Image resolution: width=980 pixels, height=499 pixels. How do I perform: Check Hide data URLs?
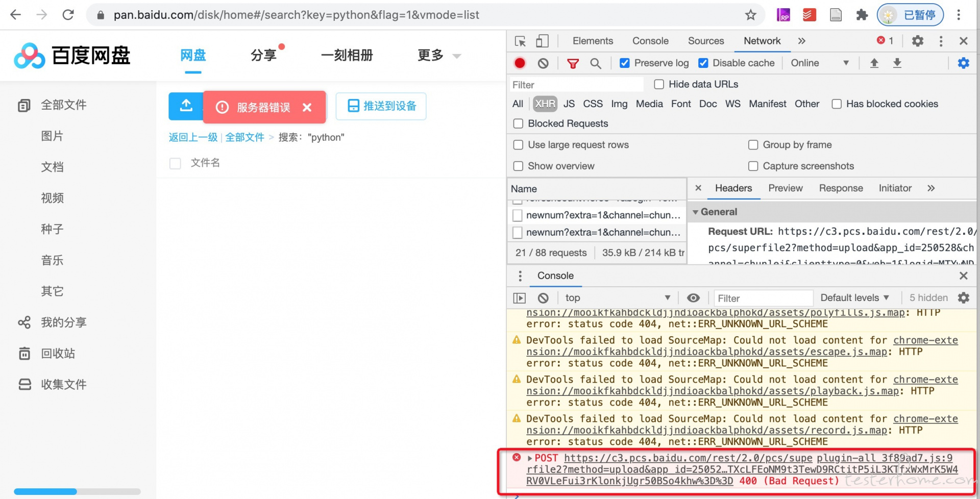click(659, 84)
